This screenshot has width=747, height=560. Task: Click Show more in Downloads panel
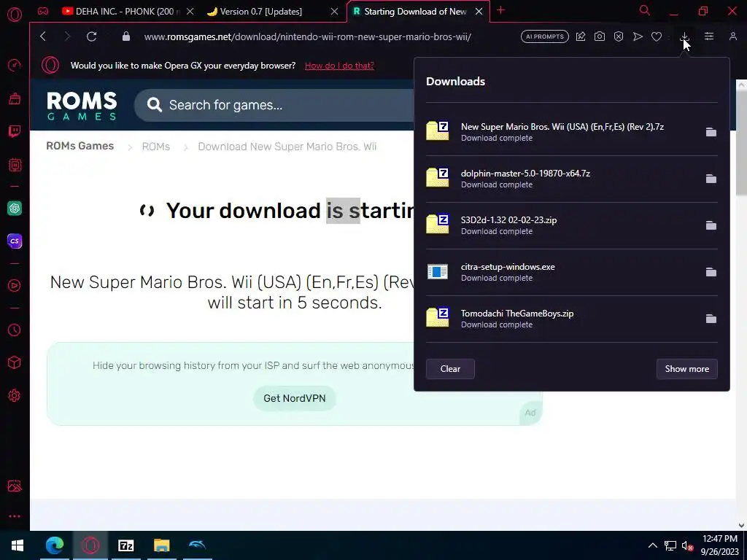click(x=687, y=369)
